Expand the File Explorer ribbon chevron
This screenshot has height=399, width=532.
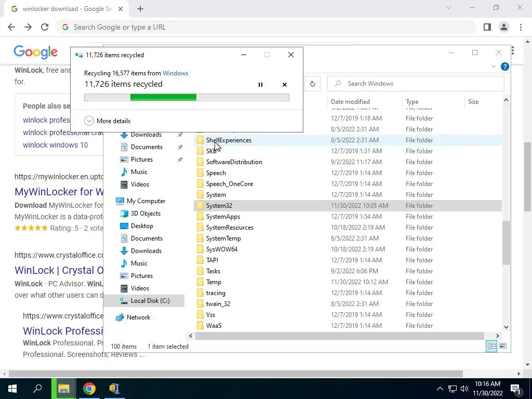(x=494, y=66)
